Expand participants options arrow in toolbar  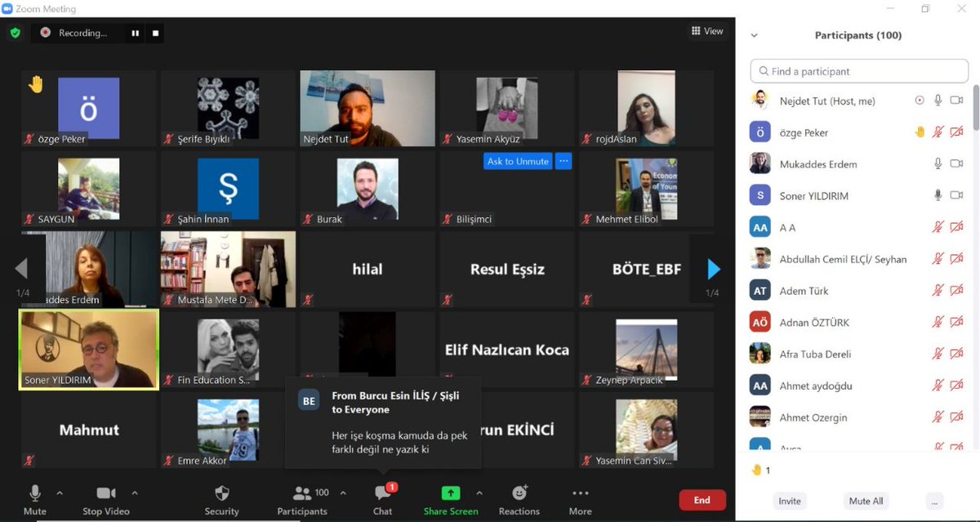click(x=343, y=493)
